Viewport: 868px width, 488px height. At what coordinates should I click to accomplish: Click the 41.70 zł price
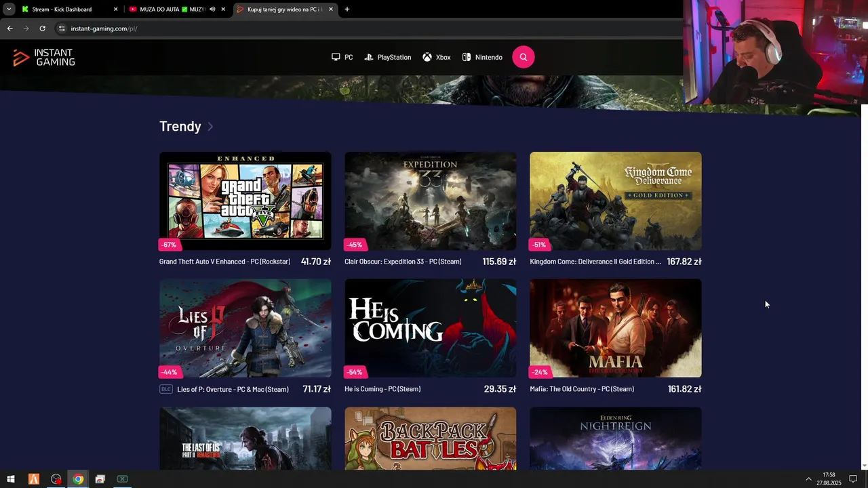(316, 262)
